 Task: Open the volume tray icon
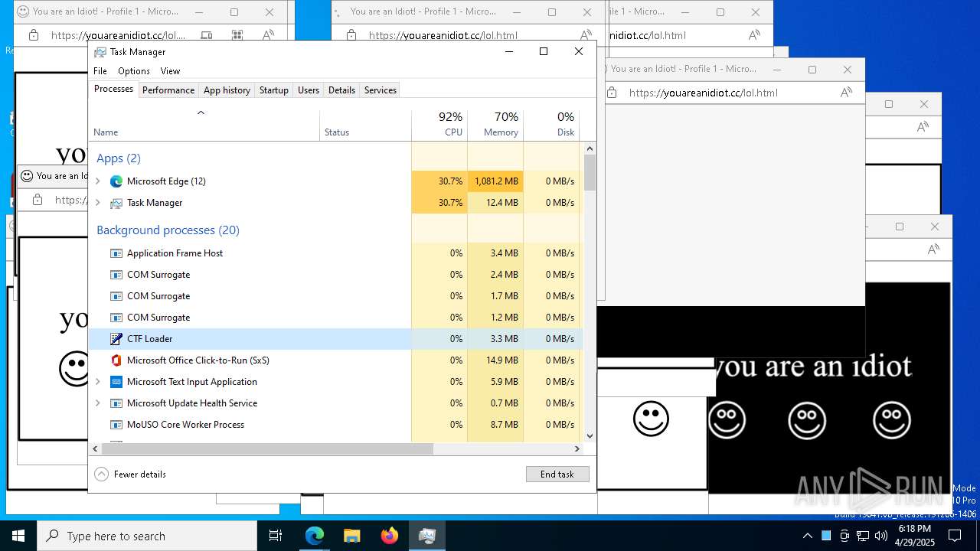pyautogui.click(x=881, y=536)
